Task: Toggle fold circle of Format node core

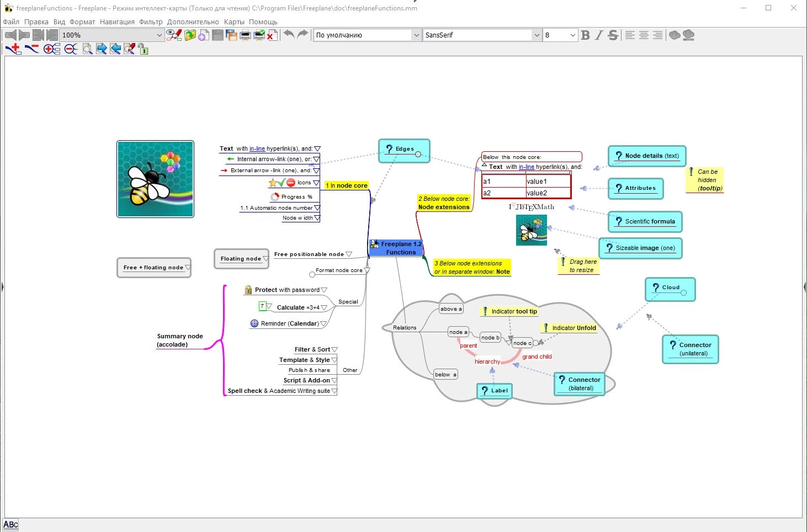Action: coord(312,274)
